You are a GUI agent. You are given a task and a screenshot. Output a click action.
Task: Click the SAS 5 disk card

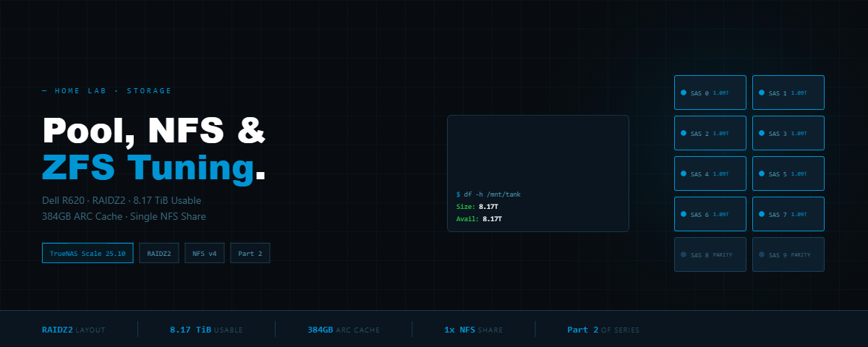788,173
